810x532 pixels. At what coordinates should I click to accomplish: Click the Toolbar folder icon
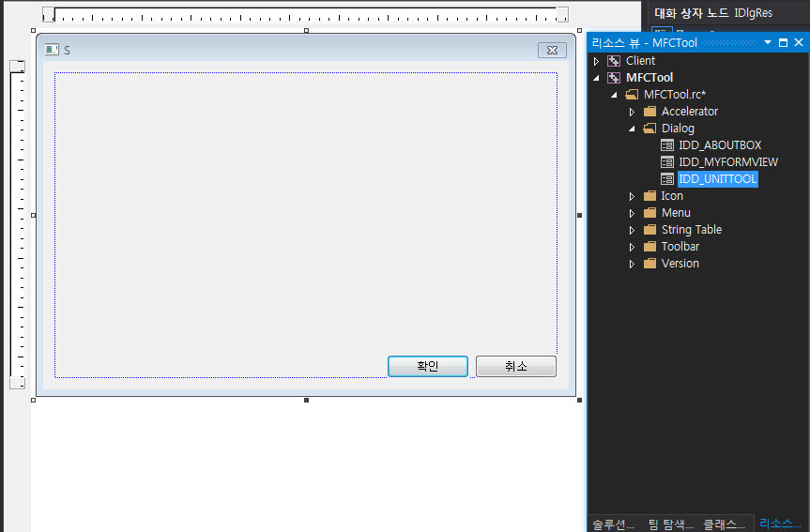click(x=650, y=247)
